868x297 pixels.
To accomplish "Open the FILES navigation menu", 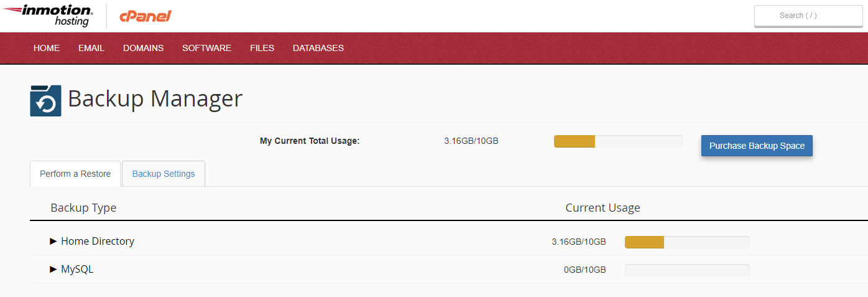I will (x=262, y=48).
